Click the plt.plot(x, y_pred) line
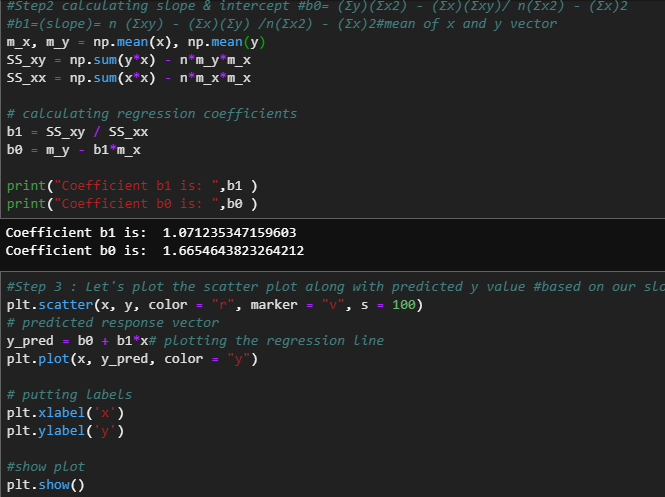665x497 pixels. pos(132,359)
